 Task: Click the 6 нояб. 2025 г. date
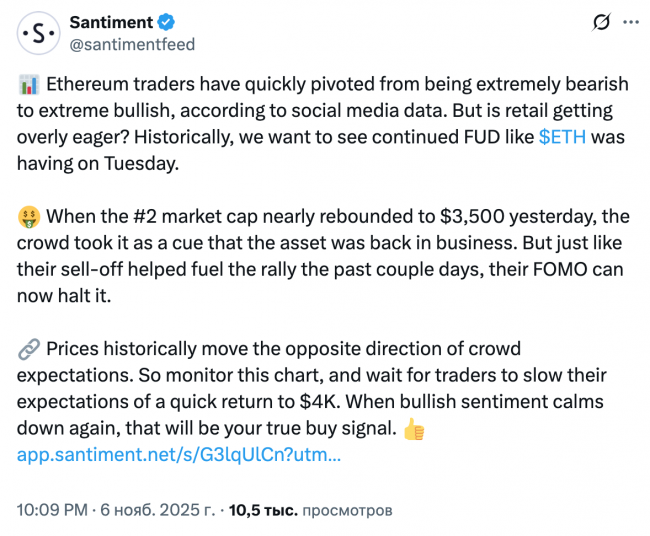[156, 510]
